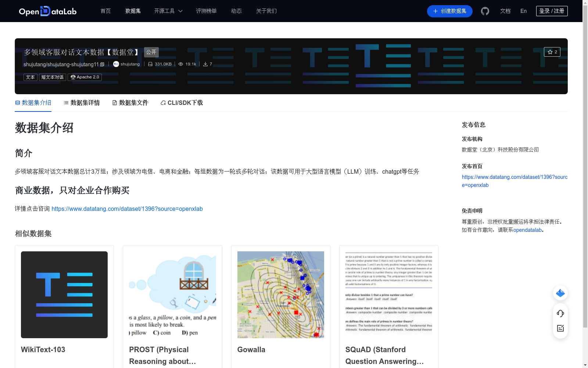Open the feedback edit note icon
This screenshot has height=368, width=588.
[x=560, y=328]
